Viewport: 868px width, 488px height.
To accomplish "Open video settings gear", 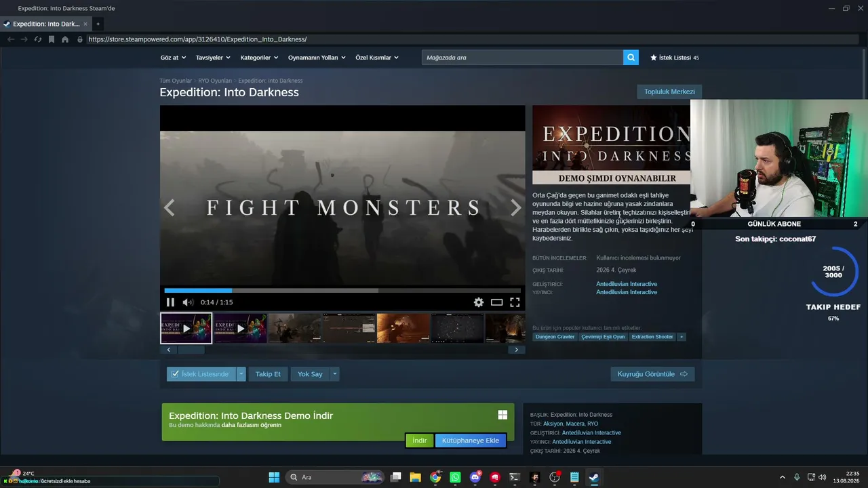I will 479,302.
